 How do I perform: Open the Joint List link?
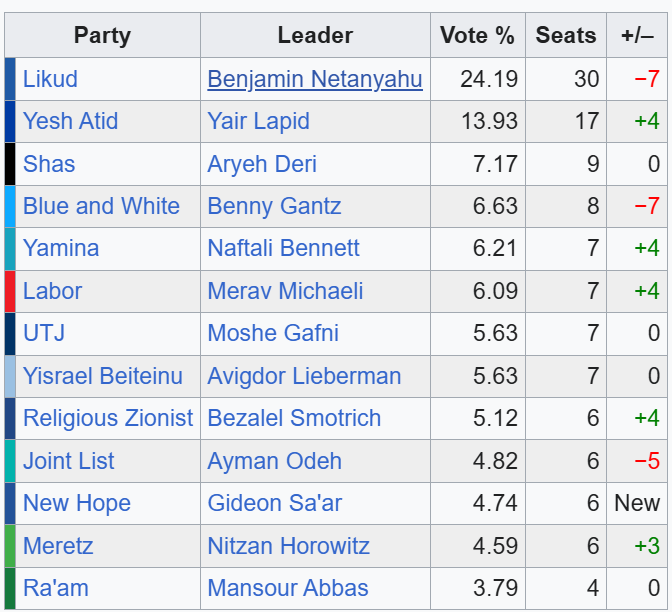[69, 461]
